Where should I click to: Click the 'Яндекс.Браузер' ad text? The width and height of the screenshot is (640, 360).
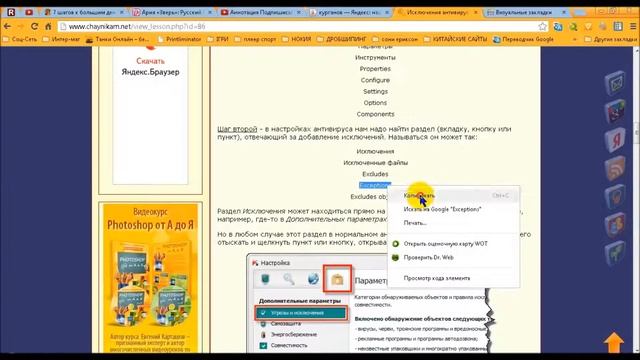click(150, 72)
